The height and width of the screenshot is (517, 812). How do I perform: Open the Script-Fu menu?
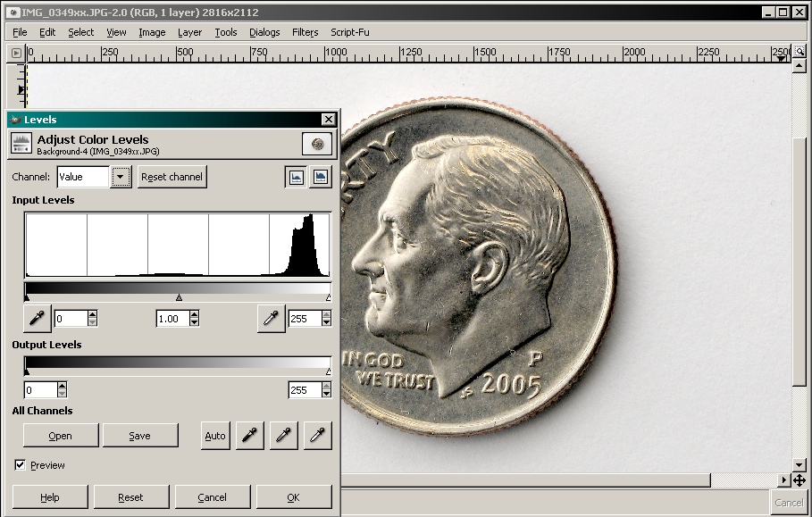(349, 32)
